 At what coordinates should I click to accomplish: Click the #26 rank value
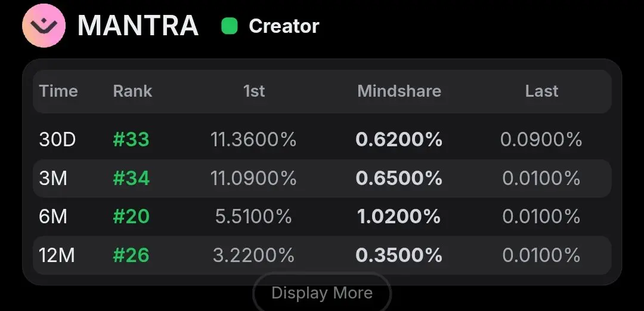(x=131, y=255)
